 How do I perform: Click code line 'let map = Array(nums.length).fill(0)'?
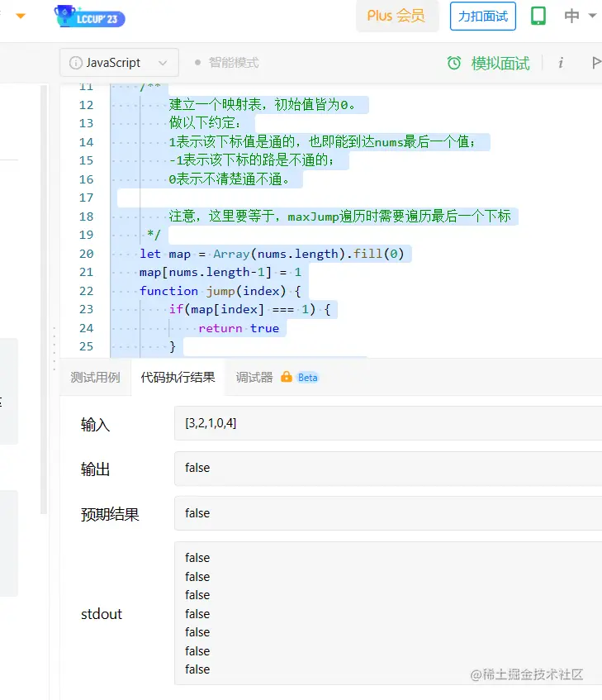[272, 254]
